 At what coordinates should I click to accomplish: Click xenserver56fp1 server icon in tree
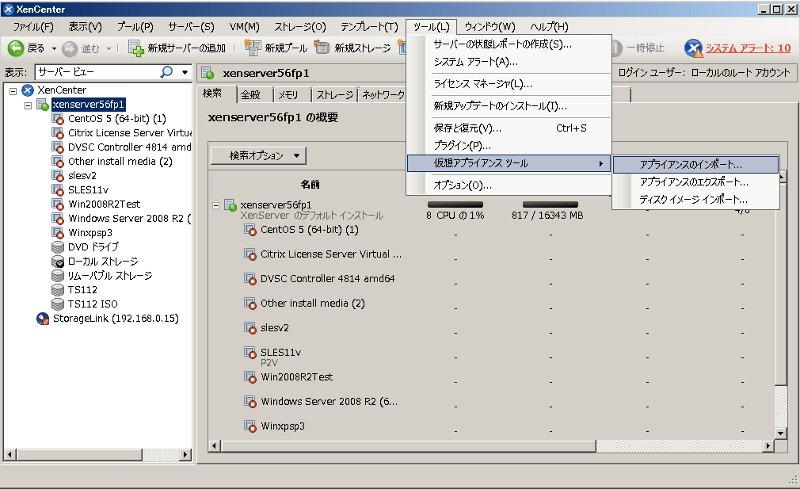[42, 105]
